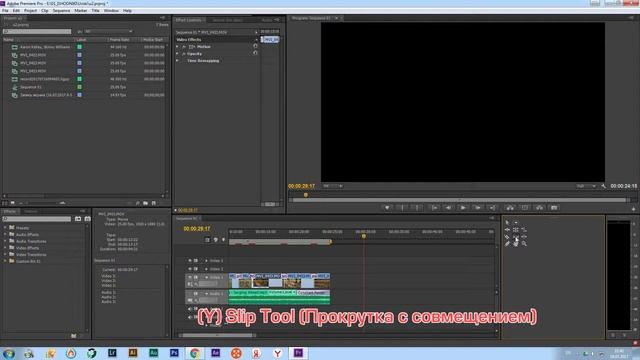Open Premiere Pro from taskbar
The height and width of the screenshot is (360, 640).
298,353
